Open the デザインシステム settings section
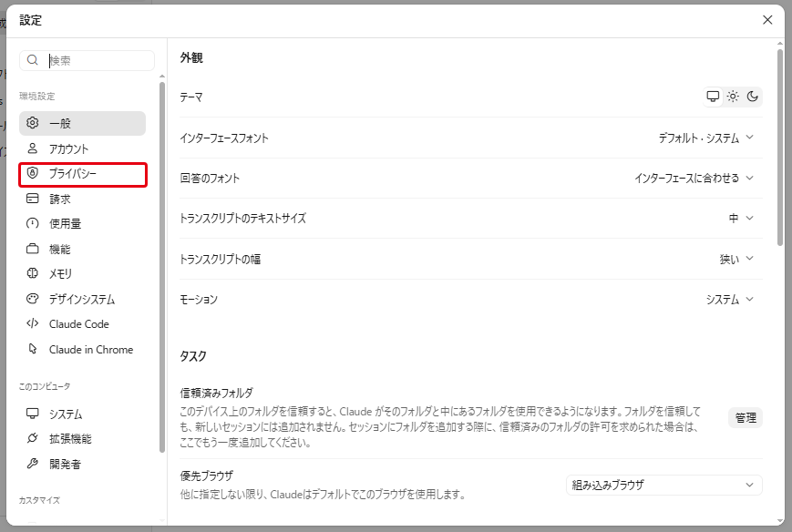 (x=82, y=300)
